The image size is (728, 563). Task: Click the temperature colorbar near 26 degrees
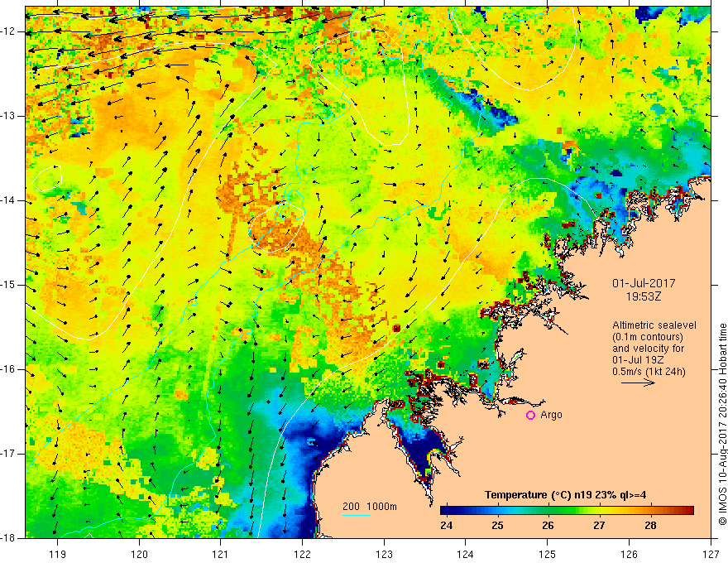[x=548, y=511]
